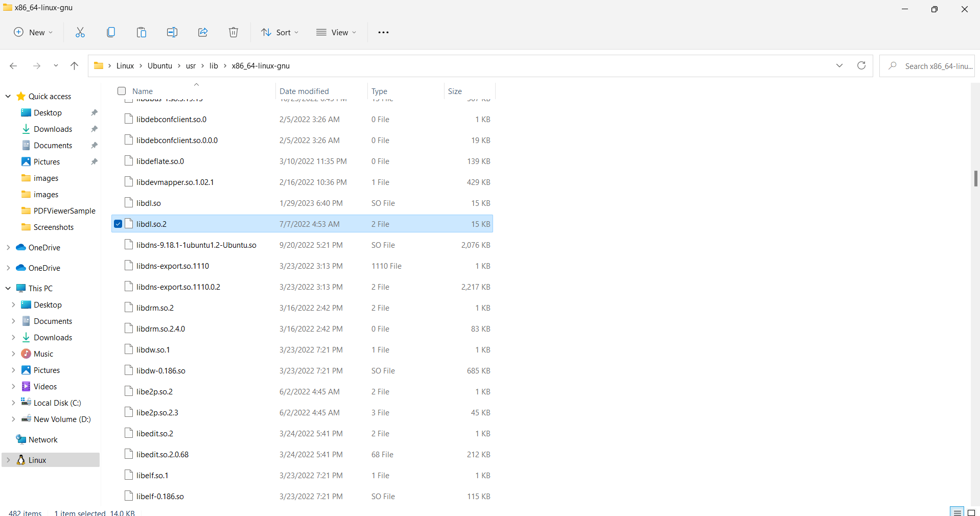Click the New button

point(33,32)
